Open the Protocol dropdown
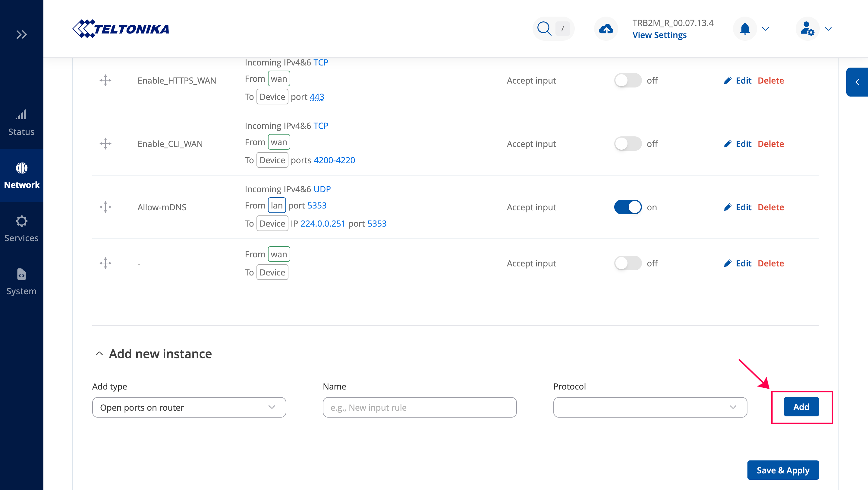Image resolution: width=868 pixels, height=490 pixels. pyautogui.click(x=650, y=407)
